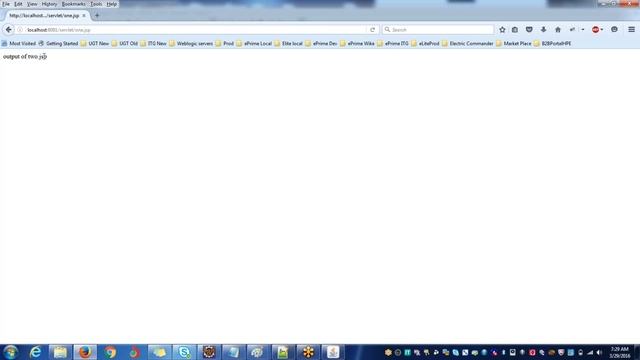This screenshot has width=640, height=360.
Task: Bookmark this page with the star icon
Action: click(502, 30)
